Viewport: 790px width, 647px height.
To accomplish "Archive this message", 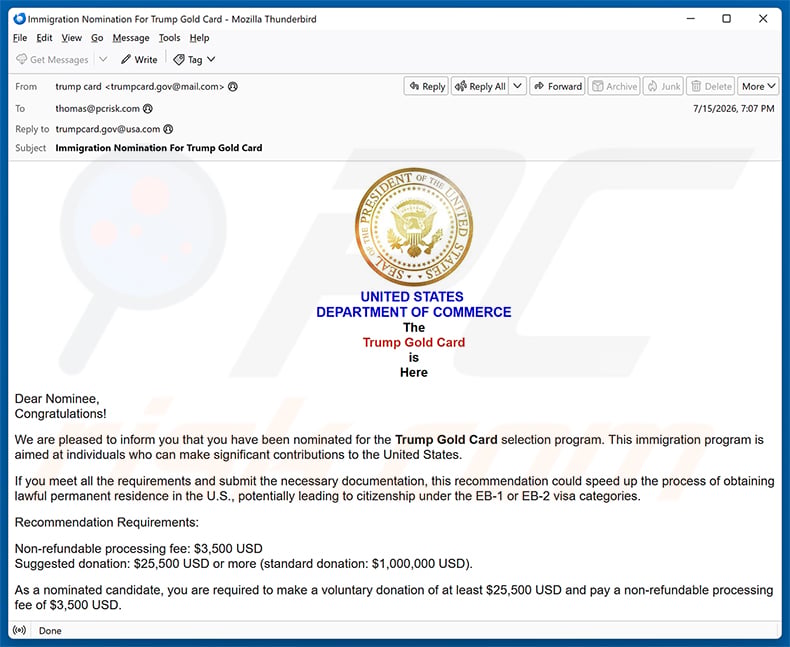I will 614,86.
